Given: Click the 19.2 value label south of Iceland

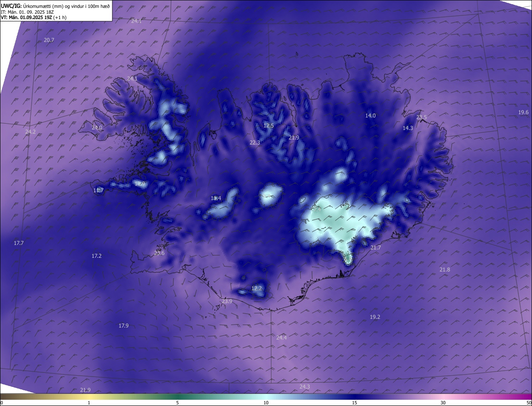Looking at the screenshot, I should tap(375, 317).
